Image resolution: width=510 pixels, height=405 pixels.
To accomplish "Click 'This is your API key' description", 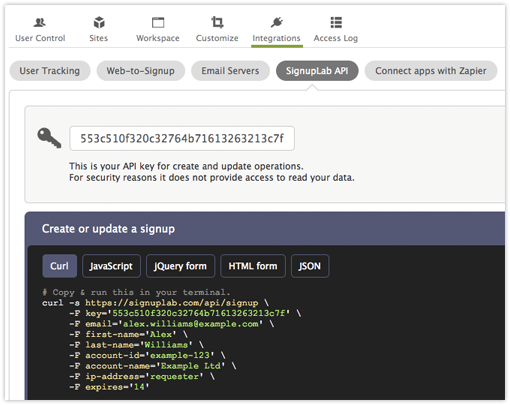I will click(186, 166).
